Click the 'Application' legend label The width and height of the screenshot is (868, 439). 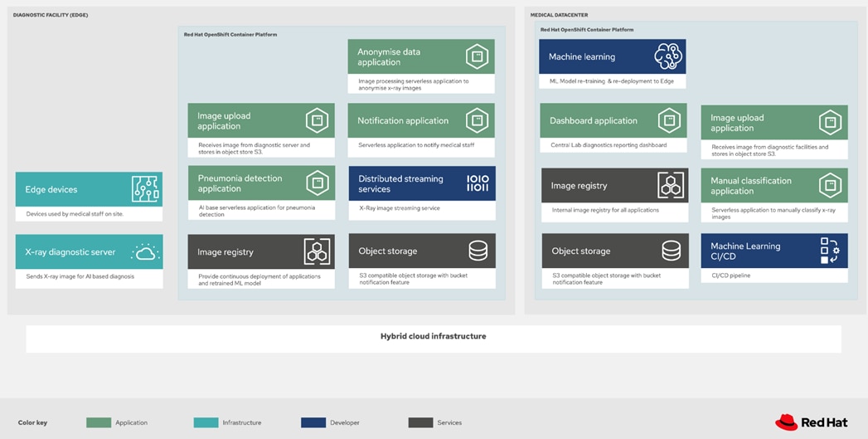click(131, 422)
